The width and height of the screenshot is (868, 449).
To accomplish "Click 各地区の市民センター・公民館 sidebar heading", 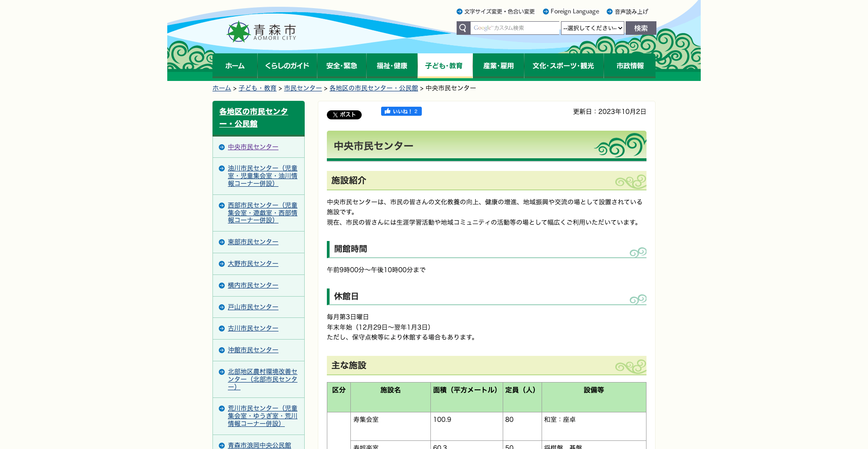I will (x=253, y=117).
